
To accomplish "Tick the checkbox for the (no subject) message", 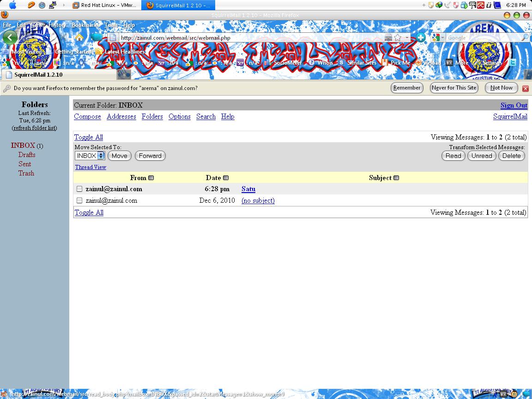I will coord(79,200).
